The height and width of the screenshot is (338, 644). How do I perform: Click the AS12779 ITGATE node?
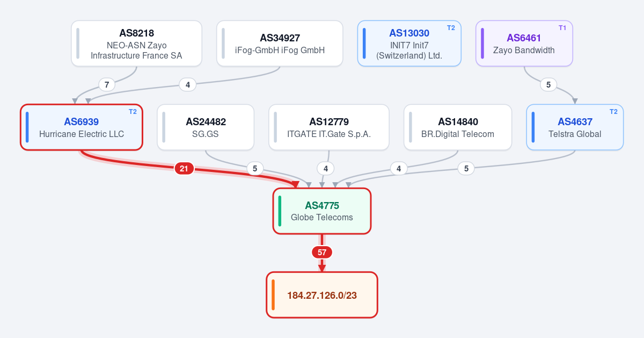pyautogui.click(x=329, y=127)
